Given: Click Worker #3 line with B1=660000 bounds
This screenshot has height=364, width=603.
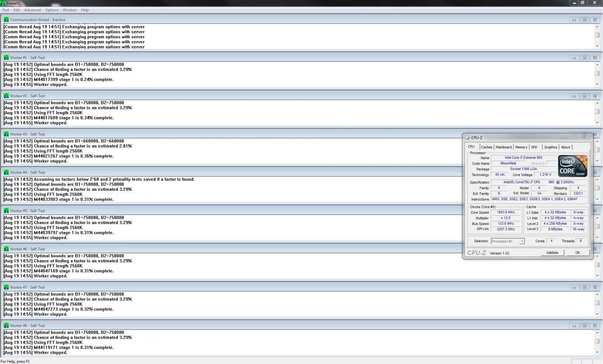Looking at the screenshot, I should click(x=64, y=141).
